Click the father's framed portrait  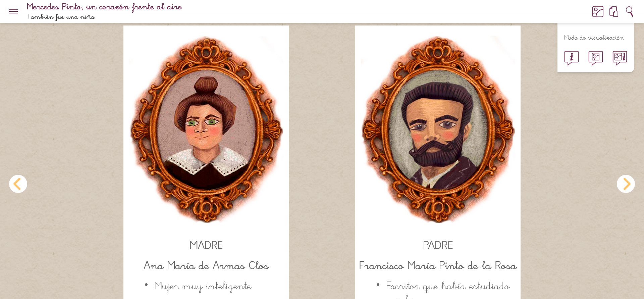tap(438, 129)
